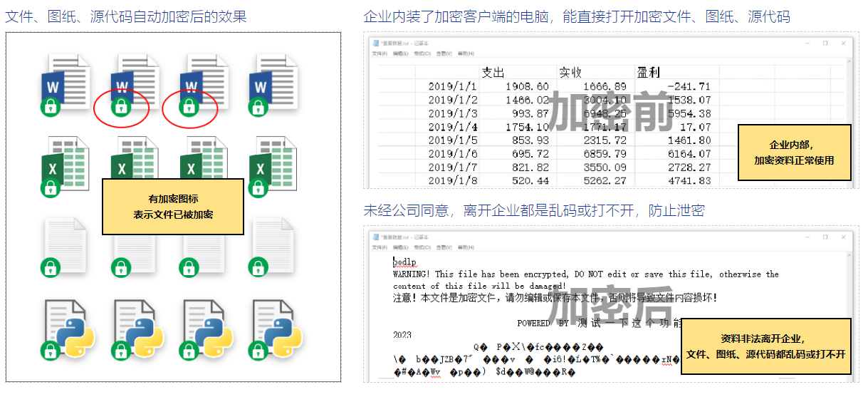Open the fourth Python source file icon
This screenshot has height=397, width=868.
pyautogui.click(x=275, y=329)
